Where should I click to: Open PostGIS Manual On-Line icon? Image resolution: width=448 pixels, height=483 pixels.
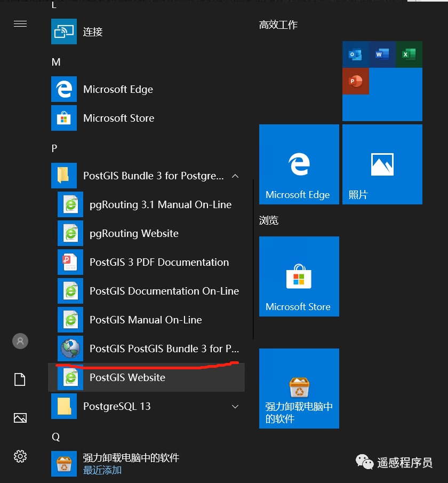click(70, 320)
